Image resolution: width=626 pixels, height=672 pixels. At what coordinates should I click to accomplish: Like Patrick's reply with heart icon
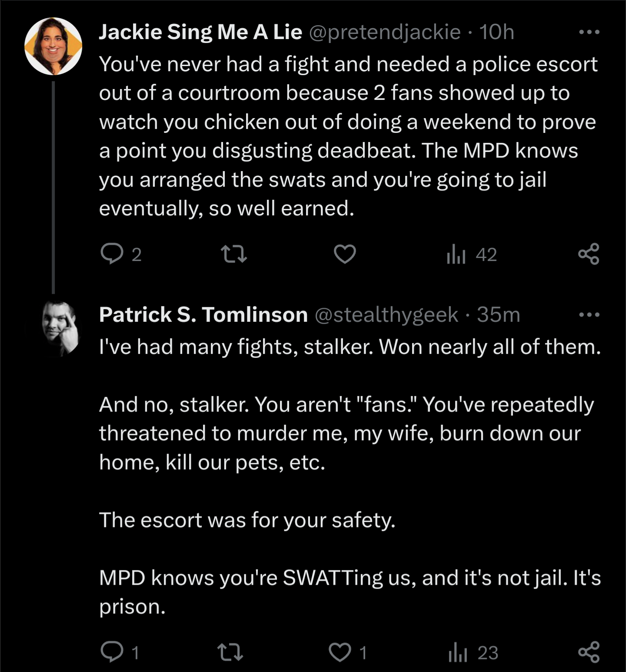tap(340, 652)
